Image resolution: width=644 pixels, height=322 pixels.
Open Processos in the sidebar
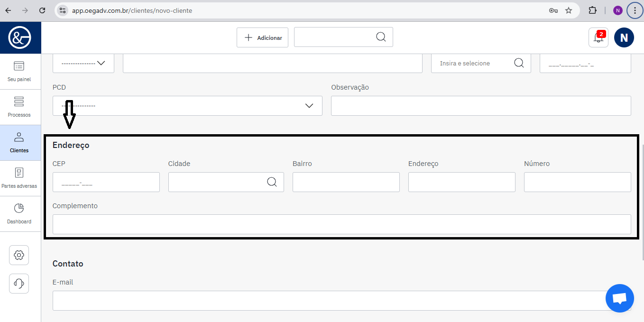coord(19,107)
